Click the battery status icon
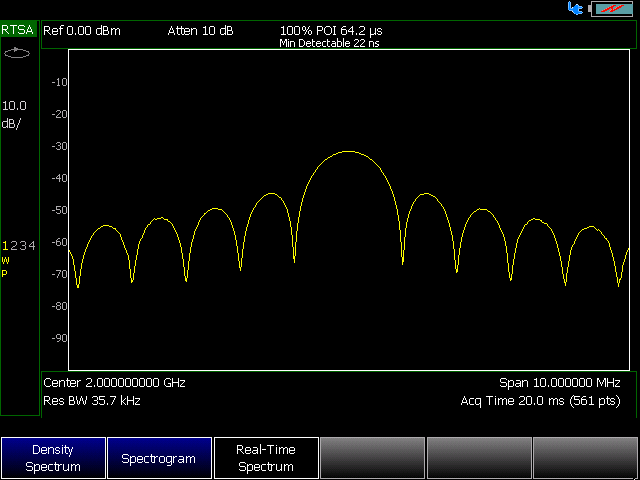This screenshot has width=640, height=480. (x=611, y=9)
